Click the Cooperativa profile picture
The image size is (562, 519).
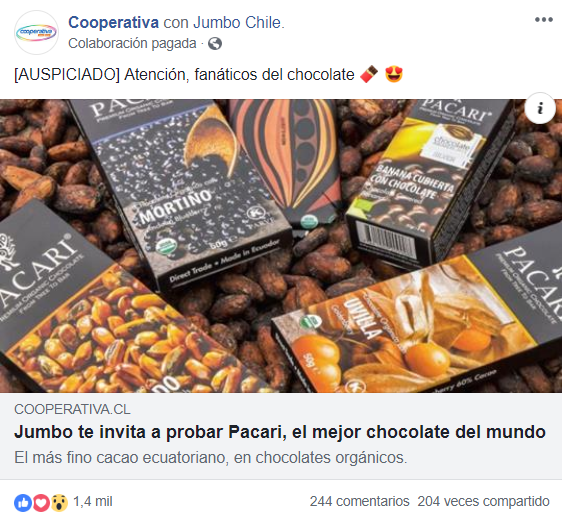pyautogui.click(x=36, y=33)
